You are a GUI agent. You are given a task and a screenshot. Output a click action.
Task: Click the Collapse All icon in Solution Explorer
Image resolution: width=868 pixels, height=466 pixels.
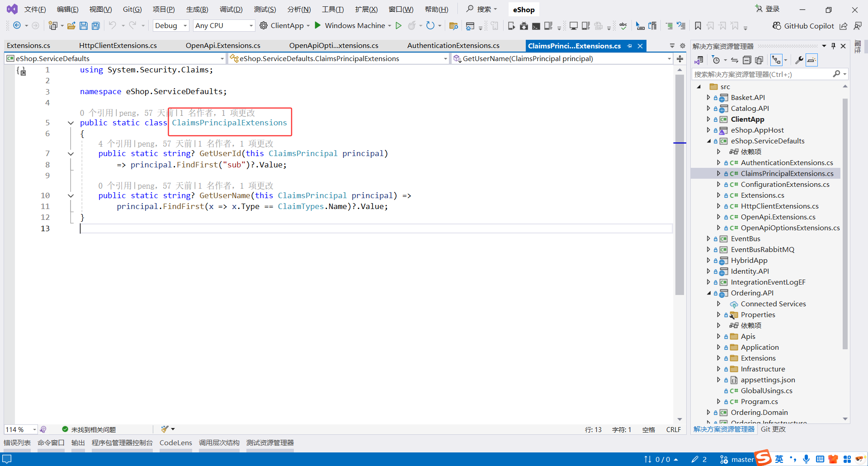coord(747,60)
